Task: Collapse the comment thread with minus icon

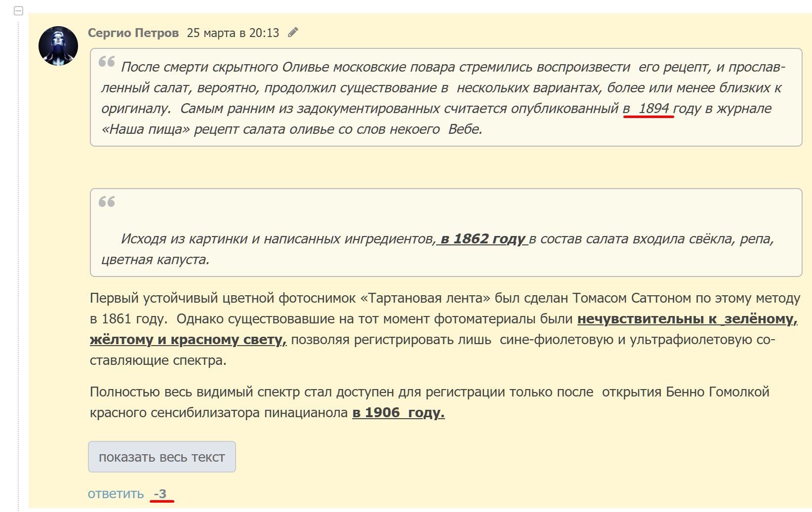Action: pyautogui.click(x=18, y=11)
